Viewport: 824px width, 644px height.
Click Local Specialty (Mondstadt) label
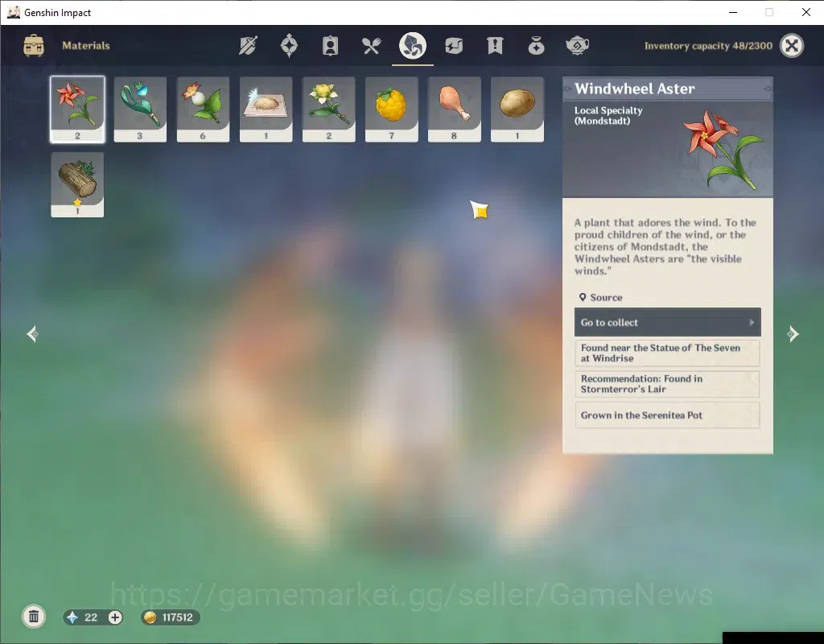[x=608, y=116]
